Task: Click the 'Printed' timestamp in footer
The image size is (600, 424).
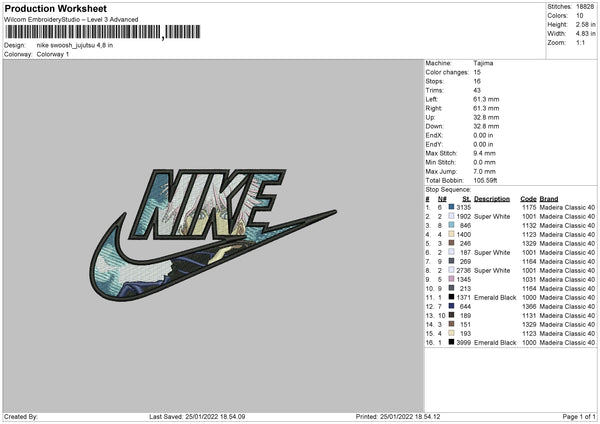Action: [398, 416]
